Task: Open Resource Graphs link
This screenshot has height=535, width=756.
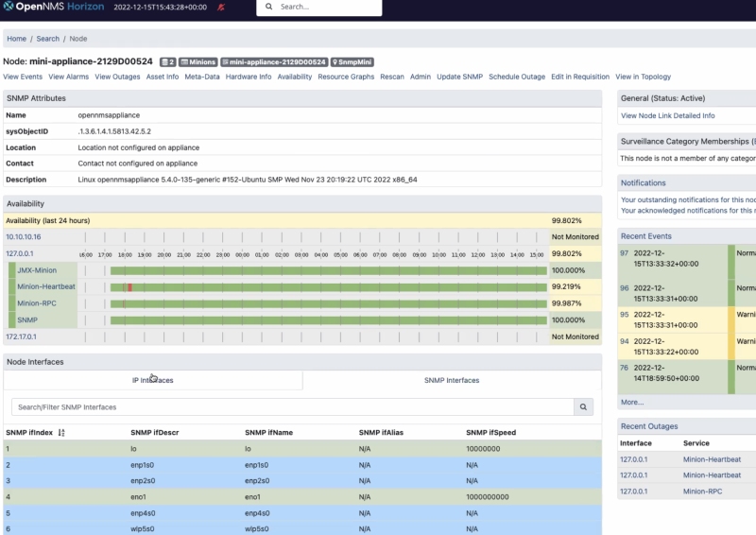Action: click(346, 77)
